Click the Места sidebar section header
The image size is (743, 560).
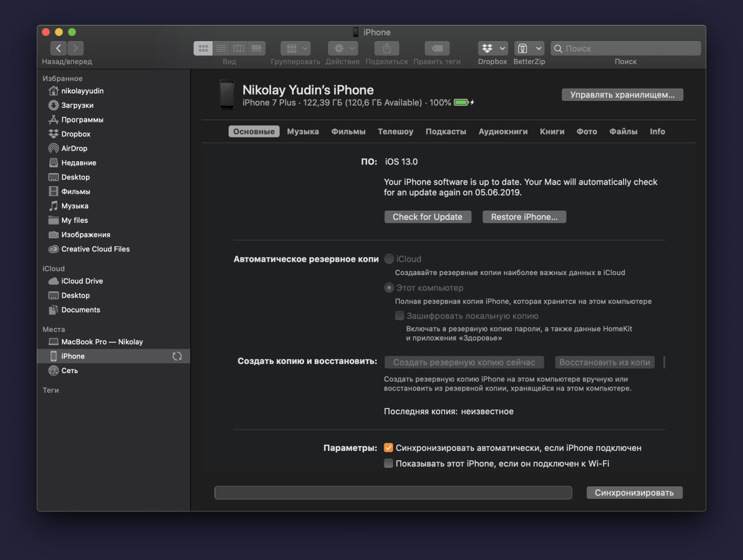tap(54, 330)
